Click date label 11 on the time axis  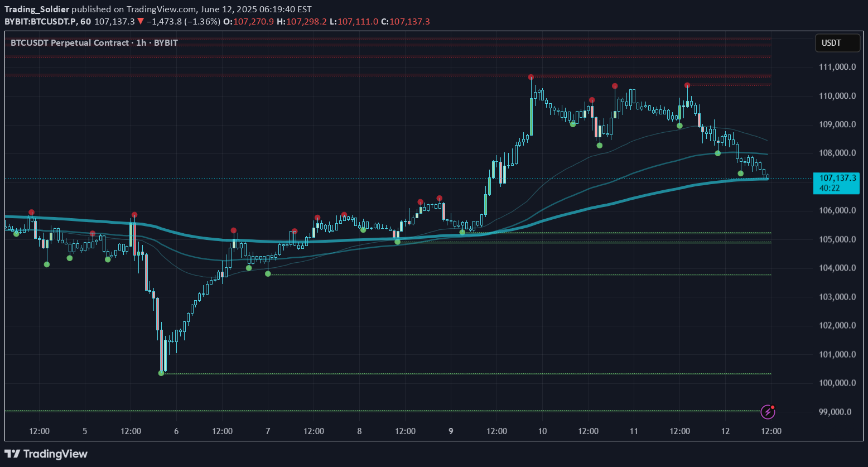(x=634, y=431)
